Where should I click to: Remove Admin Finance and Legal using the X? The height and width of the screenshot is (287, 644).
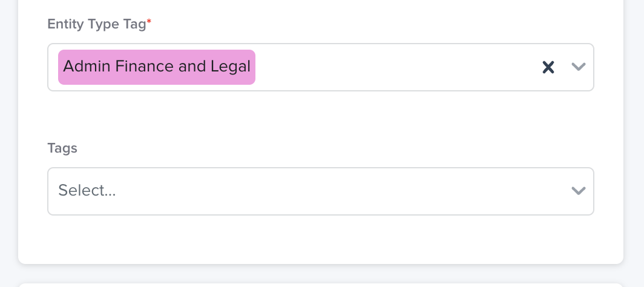click(x=548, y=67)
